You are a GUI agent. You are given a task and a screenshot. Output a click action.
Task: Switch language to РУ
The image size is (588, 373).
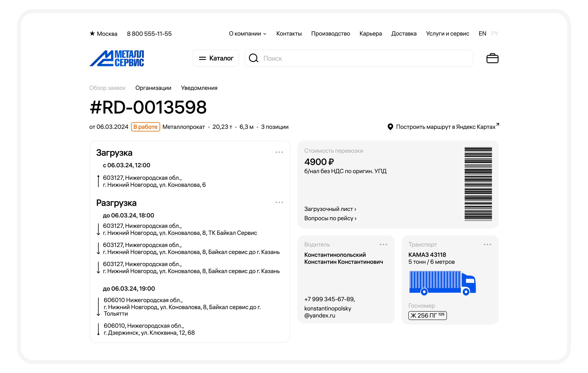pyautogui.click(x=495, y=33)
